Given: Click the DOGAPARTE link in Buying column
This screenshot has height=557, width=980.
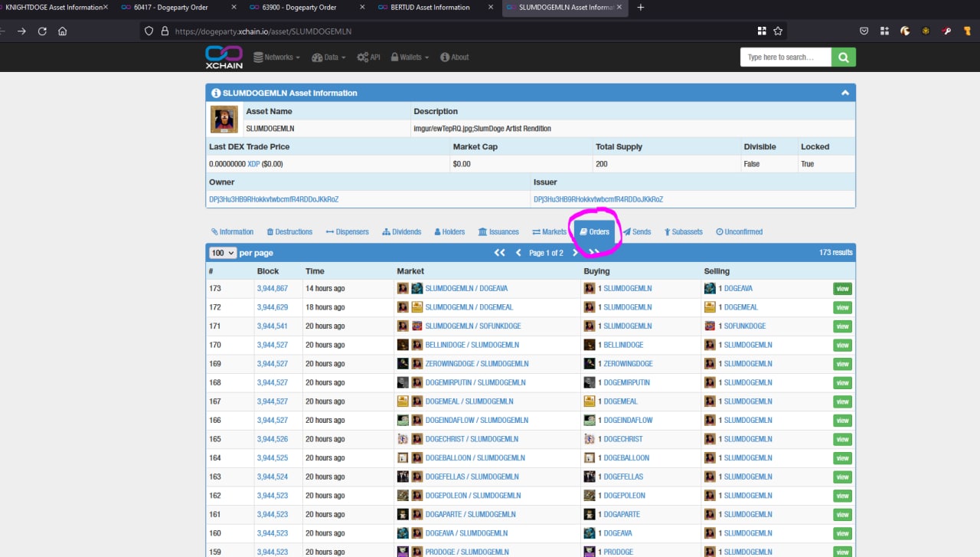Looking at the screenshot, I should pyautogui.click(x=622, y=515).
